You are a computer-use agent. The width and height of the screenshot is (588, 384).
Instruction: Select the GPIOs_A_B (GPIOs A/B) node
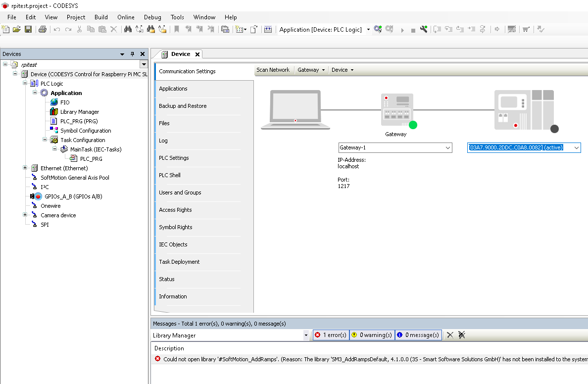click(73, 196)
